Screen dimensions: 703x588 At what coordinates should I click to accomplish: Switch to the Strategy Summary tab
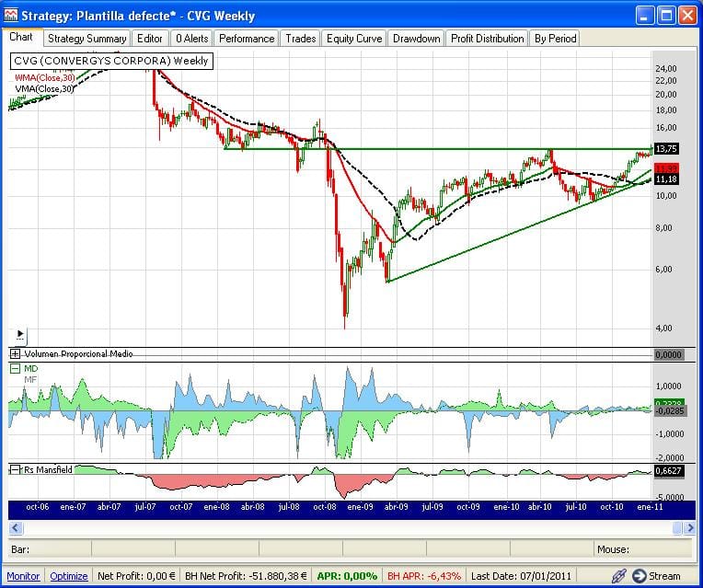pos(86,39)
